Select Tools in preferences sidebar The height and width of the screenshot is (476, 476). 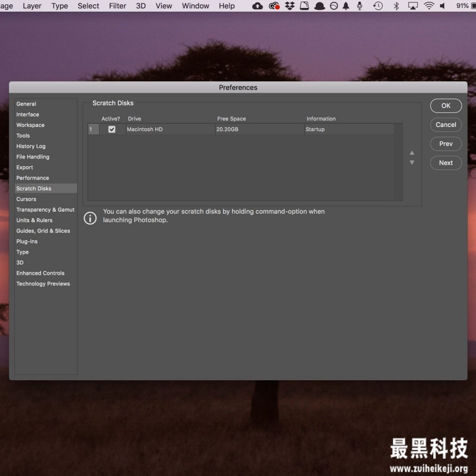[x=46, y=136]
